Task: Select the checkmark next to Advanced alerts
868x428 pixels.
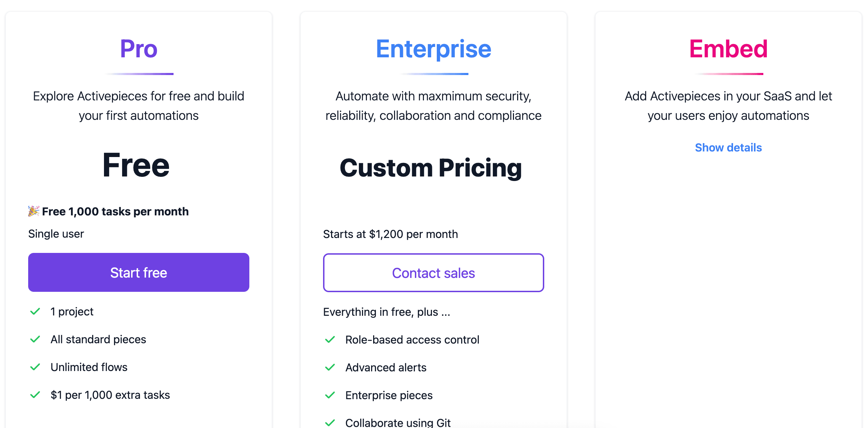Action: pos(329,367)
